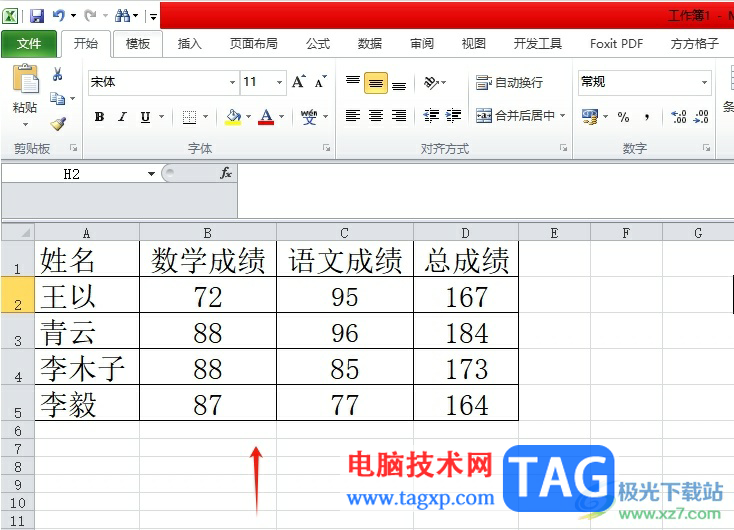The height and width of the screenshot is (530, 734).
Task: Toggle Italic formatting
Action: [122, 117]
